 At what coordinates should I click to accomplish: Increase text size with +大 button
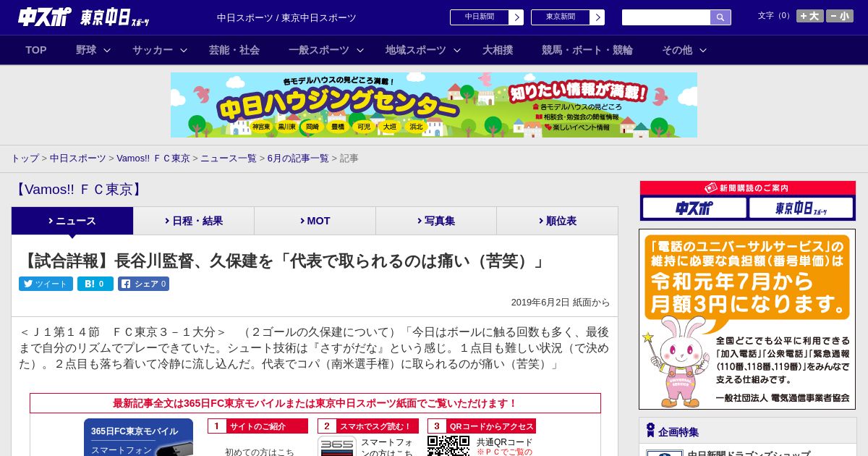809,16
